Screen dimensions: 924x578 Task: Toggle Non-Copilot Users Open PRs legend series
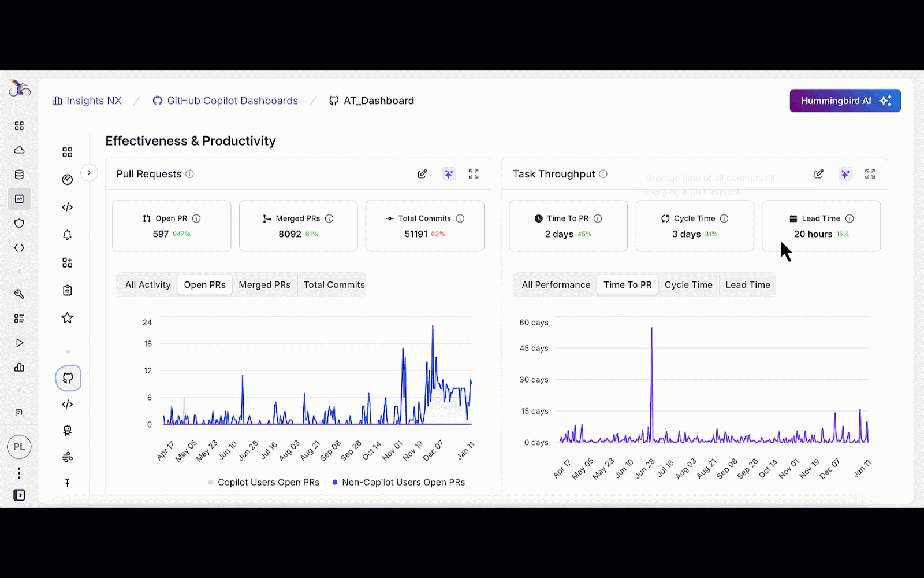[x=398, y=483]
